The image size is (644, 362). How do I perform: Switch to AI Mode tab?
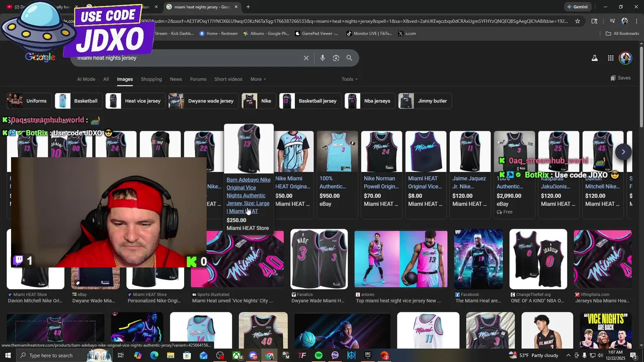[x=86, y=79]
